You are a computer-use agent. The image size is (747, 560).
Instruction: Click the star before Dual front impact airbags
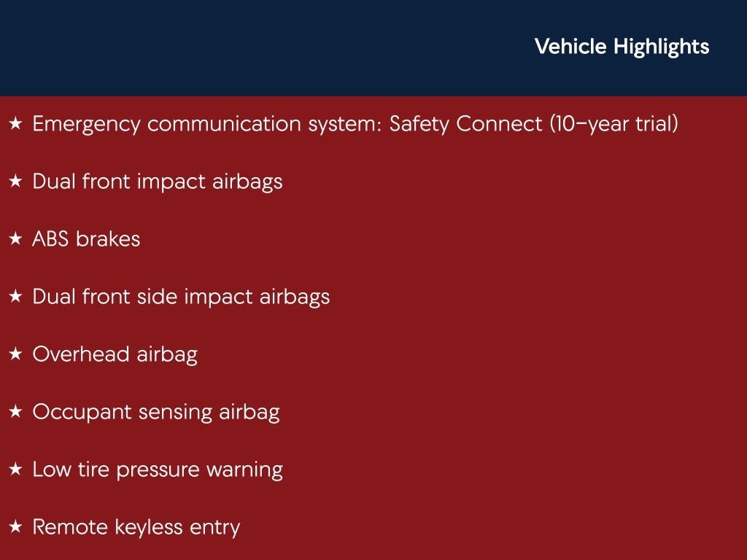pos(15,182)
